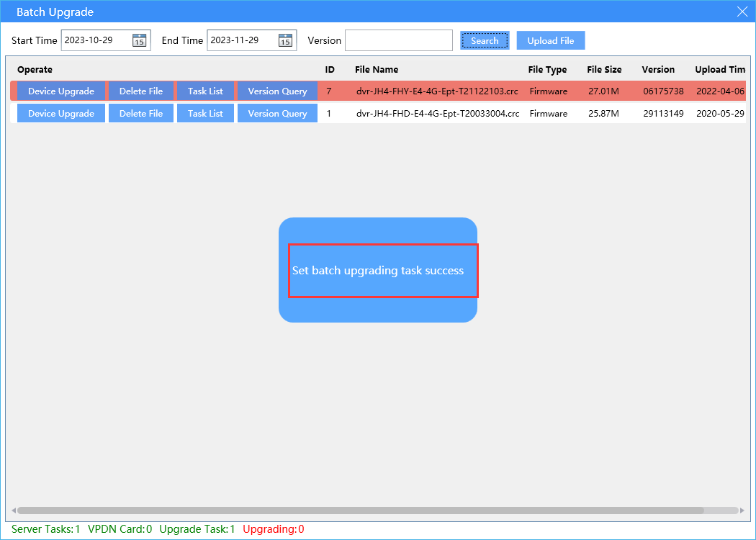Open Task List for file ID 7
The image size is (756, 540).
click(x=205, y=91)
